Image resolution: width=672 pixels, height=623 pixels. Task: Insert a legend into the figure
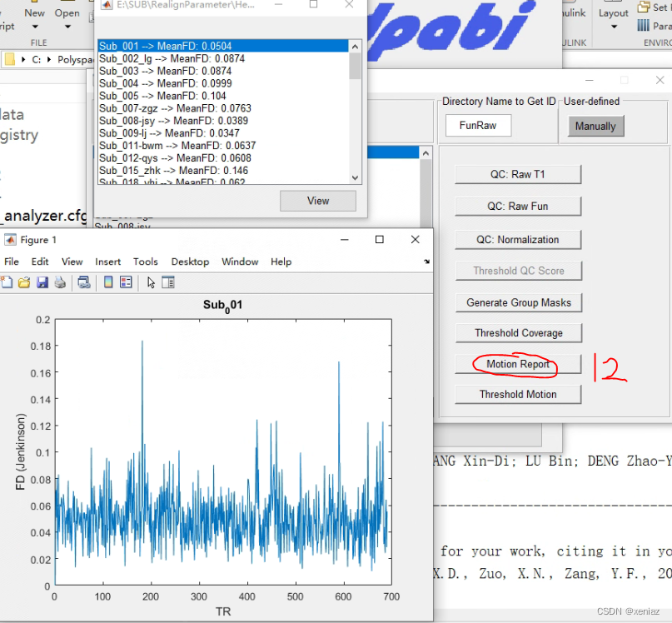[x=127, y=282]
